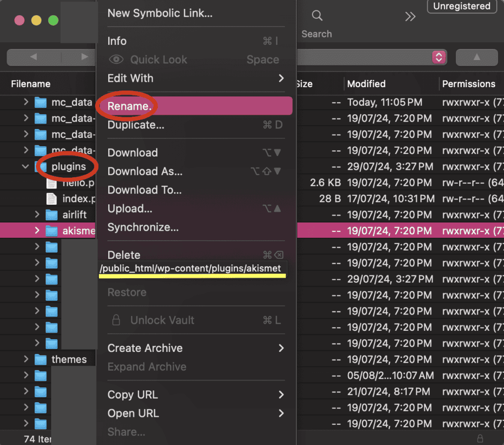Screen dimensions: 504x445
Task: Click the Today, 11:05 PM modified date
Action: pyautogui.click(x=385, y=102)
